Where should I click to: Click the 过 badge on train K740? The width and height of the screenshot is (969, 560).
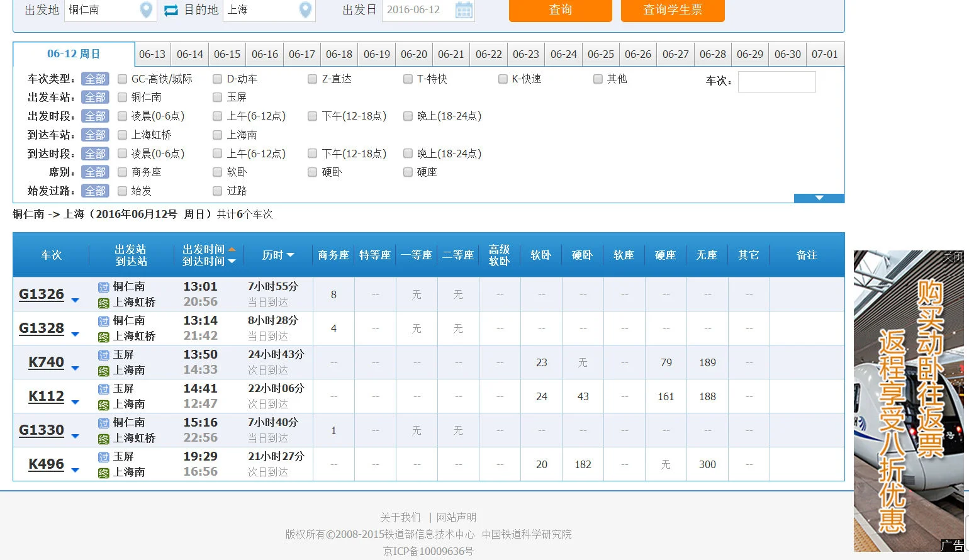click(103, 354)
